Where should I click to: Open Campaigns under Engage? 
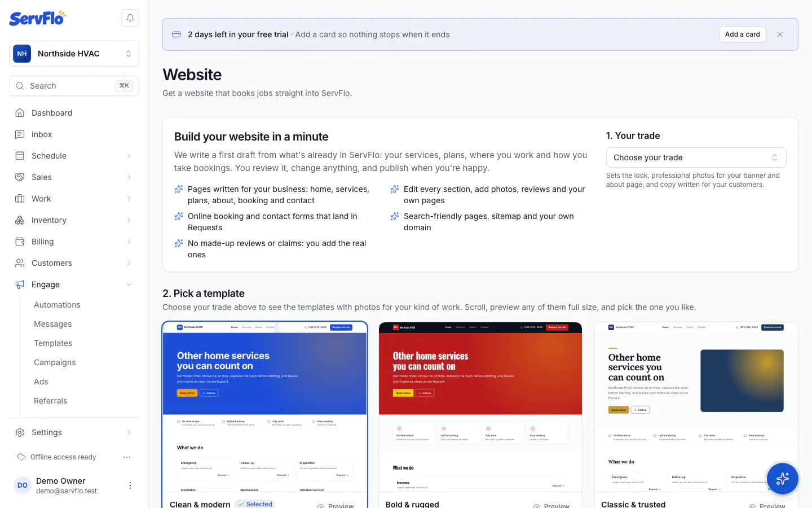tap(55, 362)
